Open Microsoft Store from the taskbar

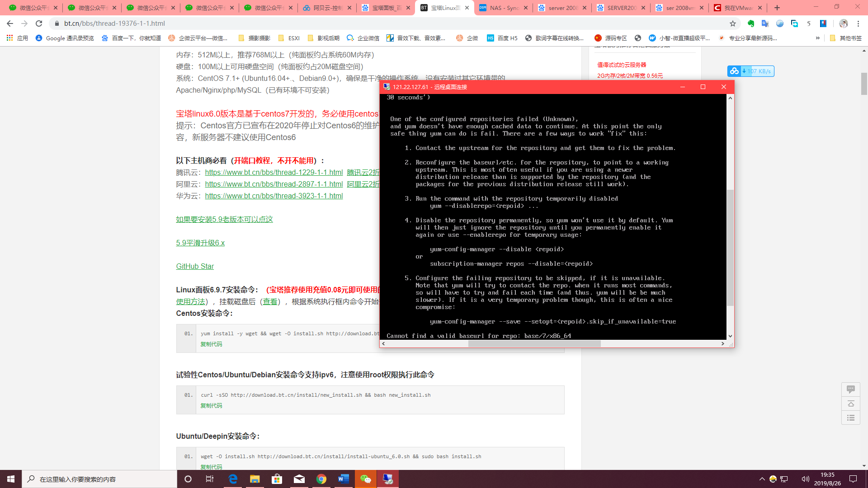[277, 479]
